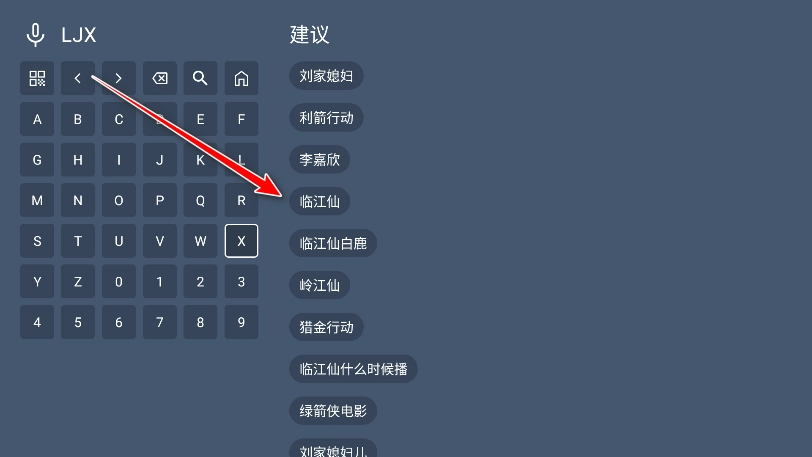Move cursor left with the arrow key

point(78,78)
